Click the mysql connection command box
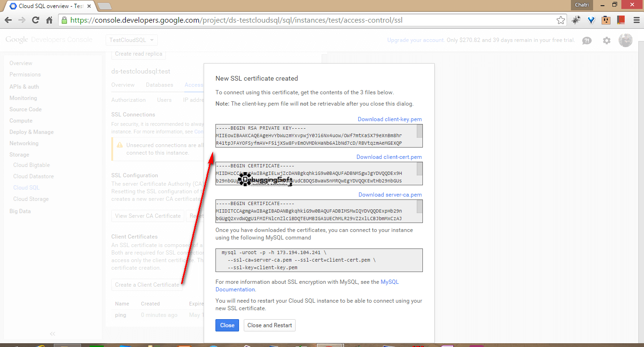 [x=319, y=260]
